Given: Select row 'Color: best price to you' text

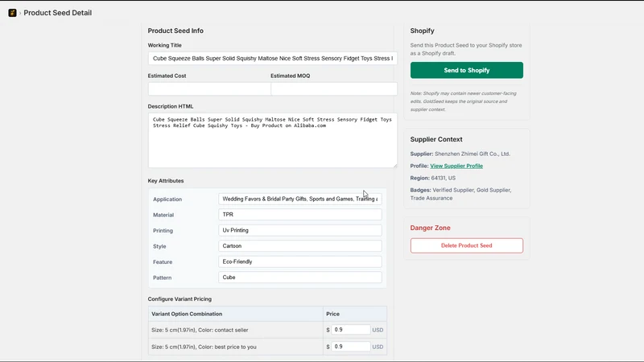Looking at the screenshot, I should tap(204, 347).
